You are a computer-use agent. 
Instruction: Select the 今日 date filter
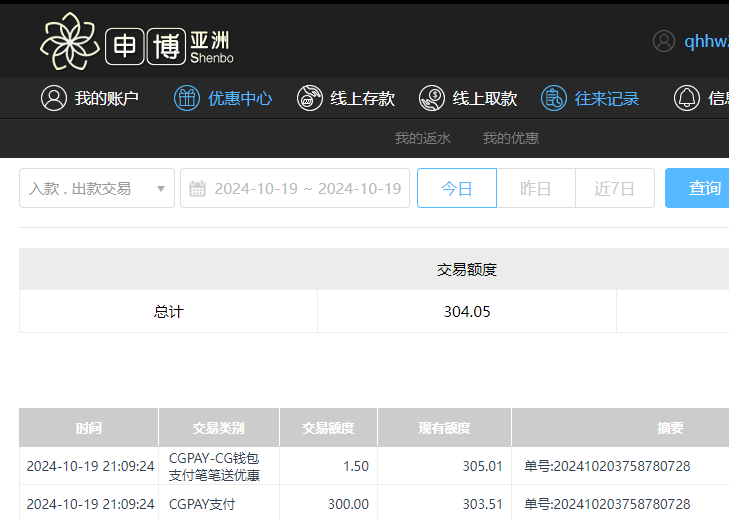tap(456, 188)
